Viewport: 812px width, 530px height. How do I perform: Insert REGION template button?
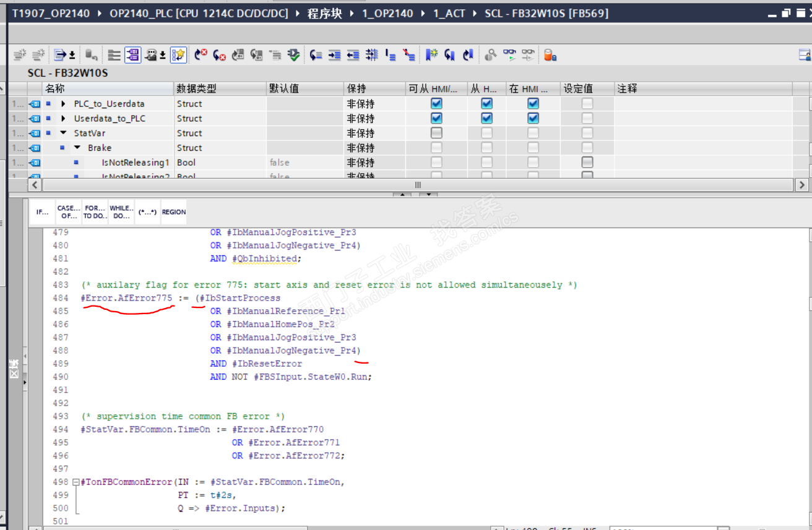[x=173, y=212]
